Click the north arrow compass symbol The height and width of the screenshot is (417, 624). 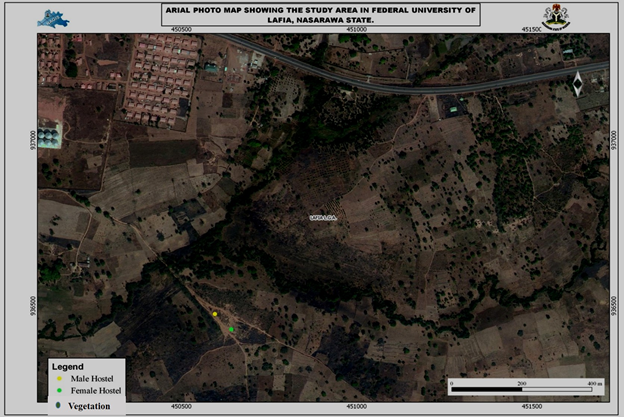point(576,83)
